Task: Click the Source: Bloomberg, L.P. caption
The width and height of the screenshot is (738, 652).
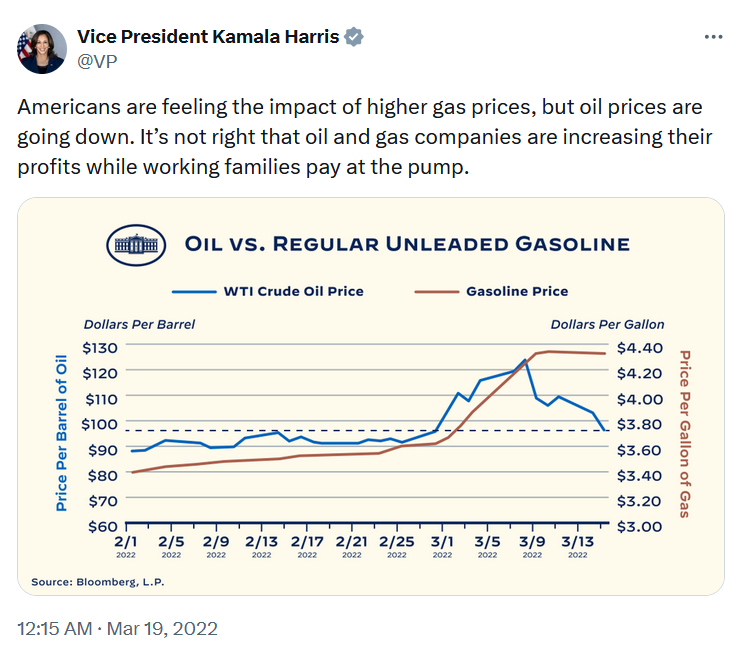Action: point(98,582)
